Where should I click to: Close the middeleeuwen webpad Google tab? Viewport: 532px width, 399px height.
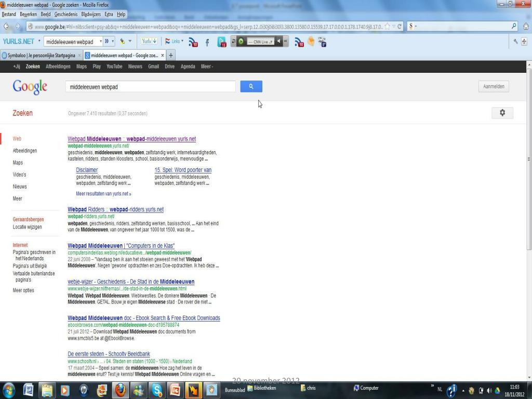tap(163, 55)
